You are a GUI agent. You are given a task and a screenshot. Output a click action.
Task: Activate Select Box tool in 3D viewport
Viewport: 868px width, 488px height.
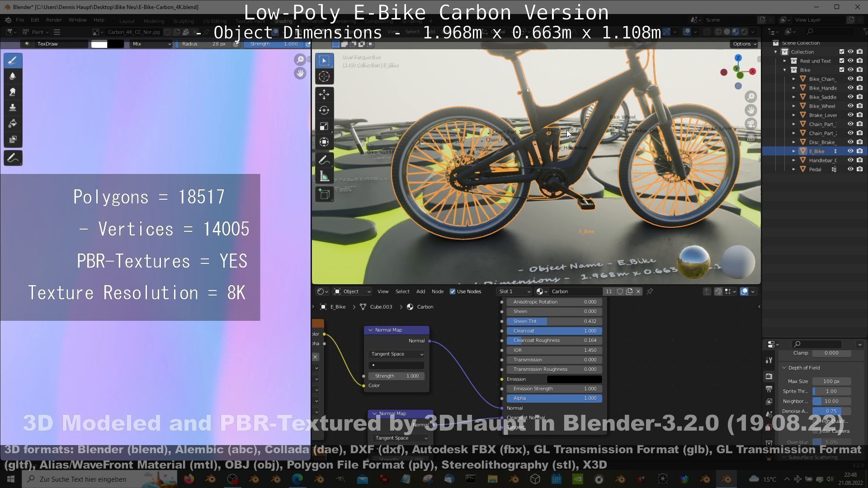[x=324, y=60]
